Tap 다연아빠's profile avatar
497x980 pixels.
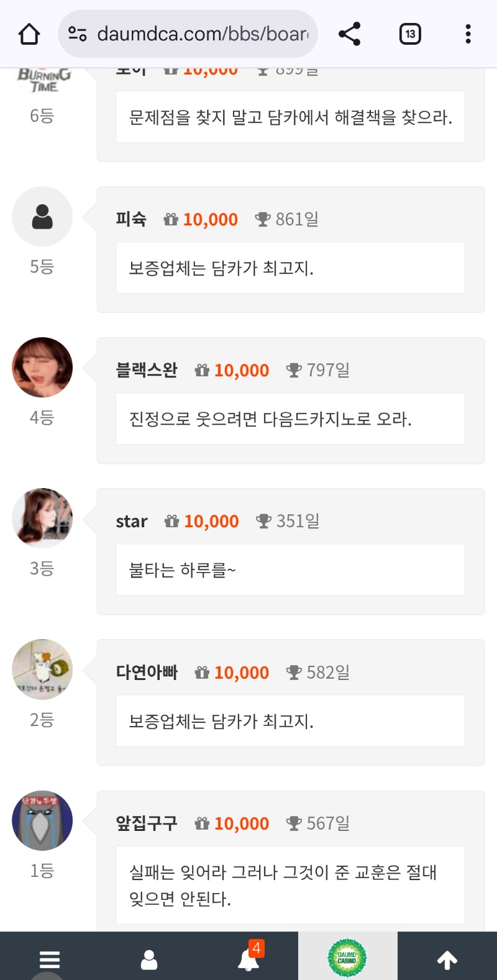tap(42, 669)
